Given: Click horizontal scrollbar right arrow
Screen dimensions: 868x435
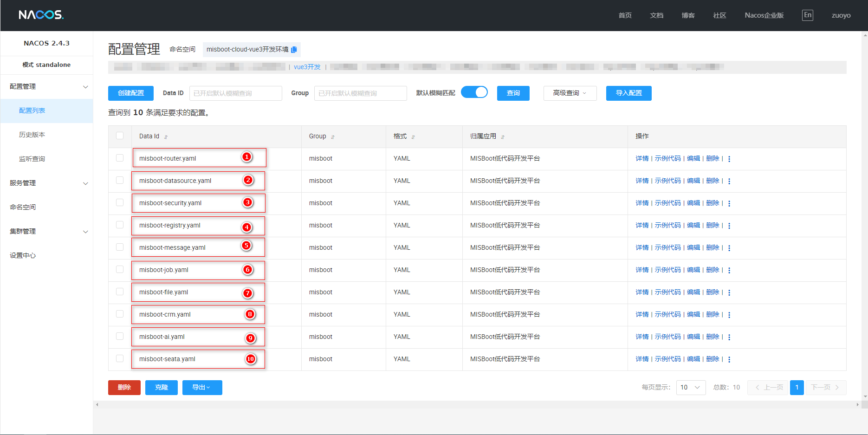Looking at the screenshot, I should [857, 405].
